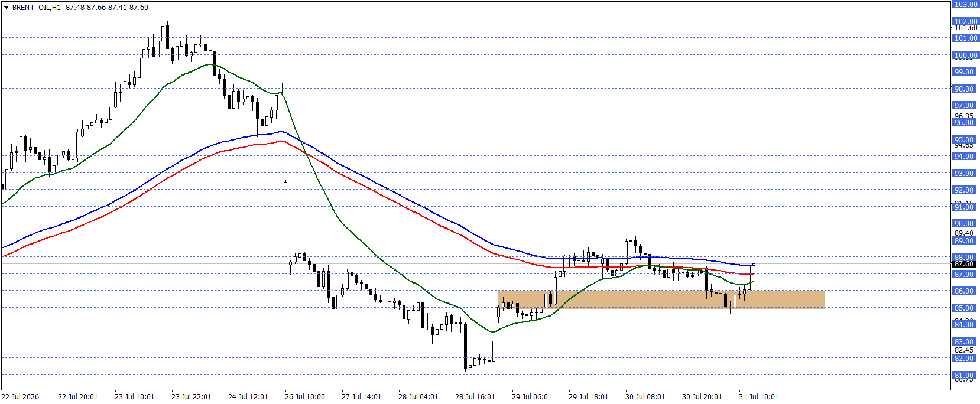Image resolution: width=980 pixels, height=404 pixels.
Task: Click the 23 Jul 22:01 time label
Action: pos(191,396)
